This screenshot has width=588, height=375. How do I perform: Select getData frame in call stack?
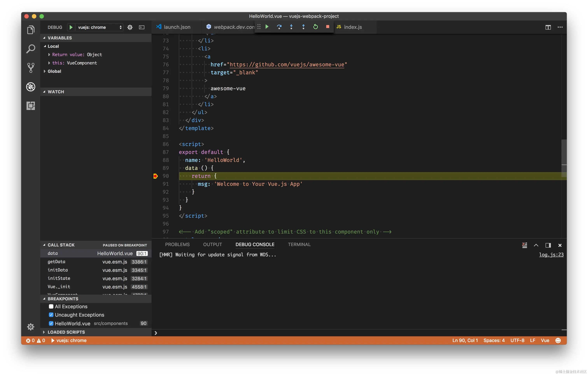56,262
